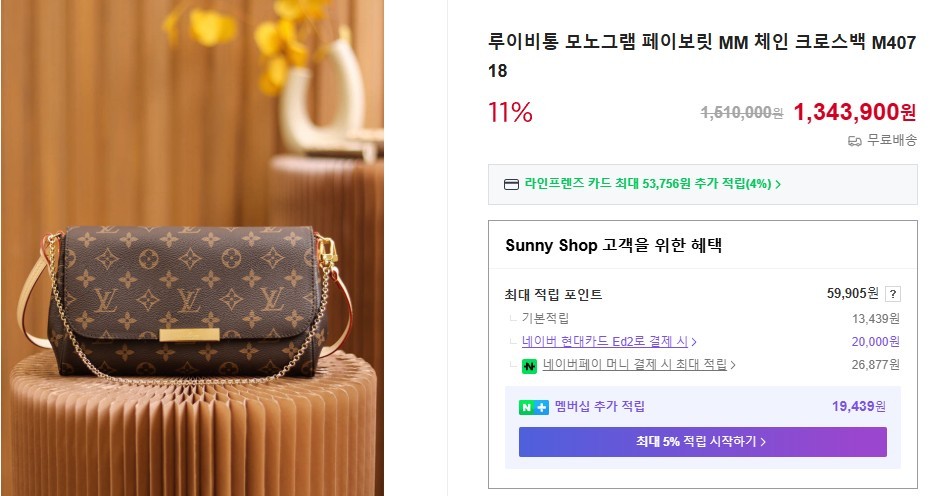The height and width of the screenshot is (496, 938).
Task: Click the chevron after 네이버페이 머니 결제 시 최대 적립
Action: (733, 366)
